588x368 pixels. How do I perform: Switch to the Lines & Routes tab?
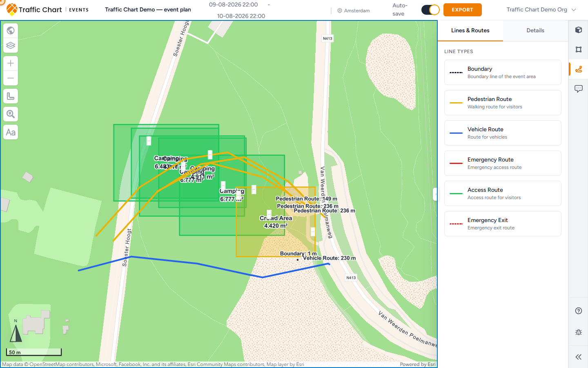pos(470,30)
